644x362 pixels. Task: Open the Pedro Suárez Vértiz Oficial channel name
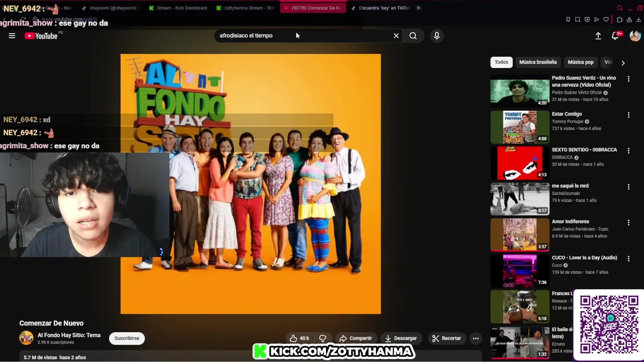coord(577,93)
